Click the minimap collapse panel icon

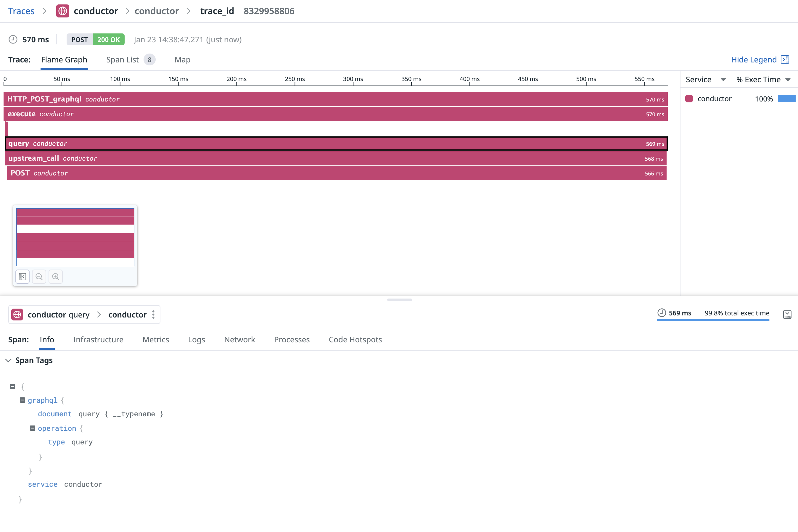(x=22, y=277)
